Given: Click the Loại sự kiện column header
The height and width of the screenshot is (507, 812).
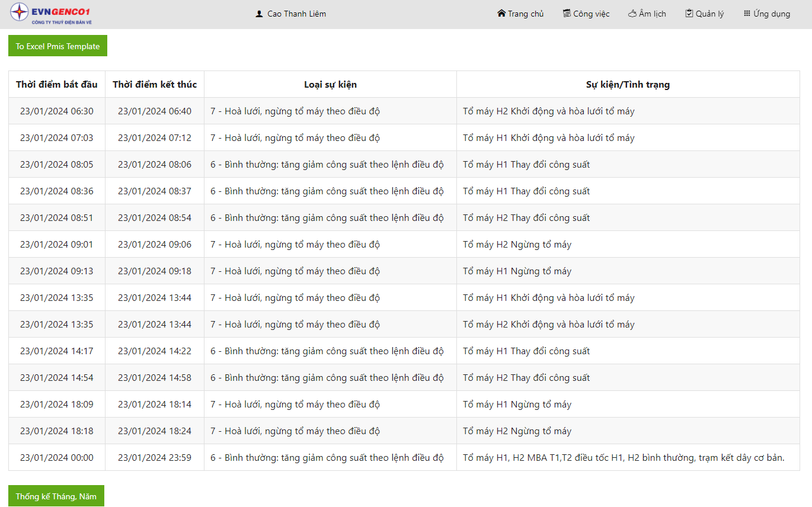Looking at the screenshot, I should tap(331, 84).
